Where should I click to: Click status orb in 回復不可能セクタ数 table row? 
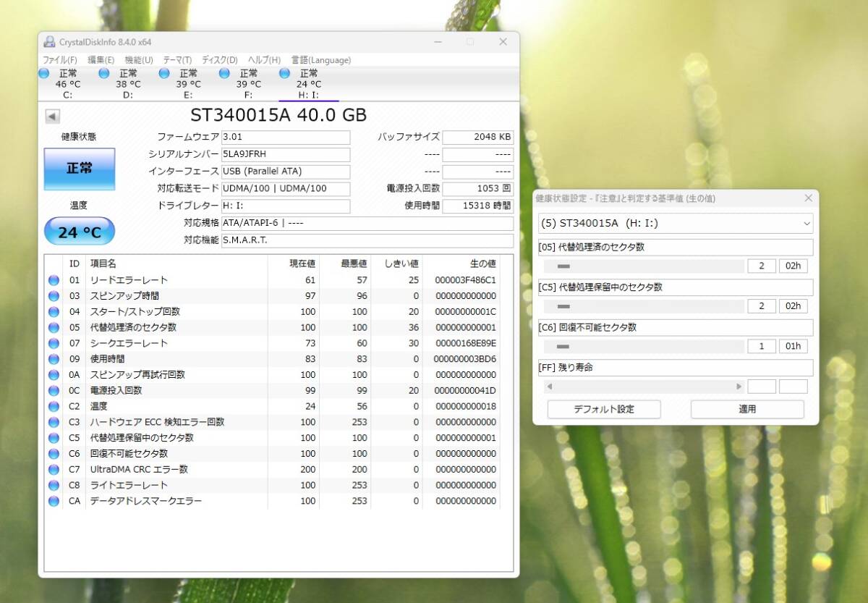pyautogui.click(x=54, y=454)
